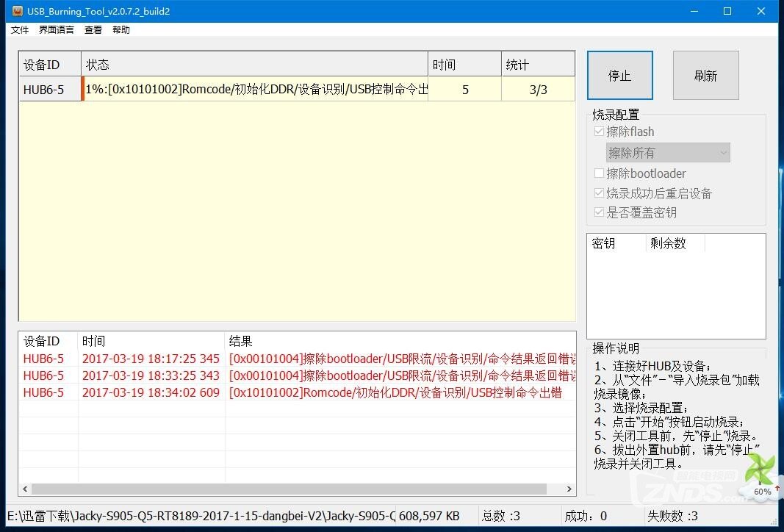The width and height of the screenshot is (784, 532).
Task: Open the 查看 menu
Action: pos(93,30)
